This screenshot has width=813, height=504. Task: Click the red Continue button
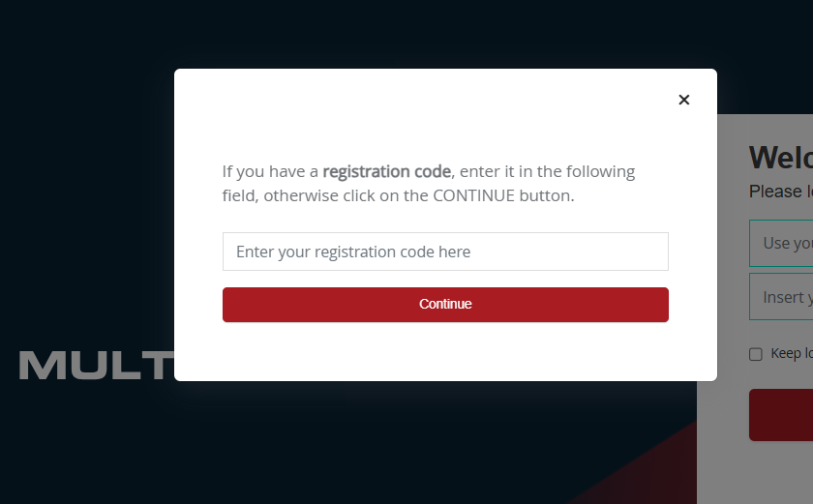445,305
